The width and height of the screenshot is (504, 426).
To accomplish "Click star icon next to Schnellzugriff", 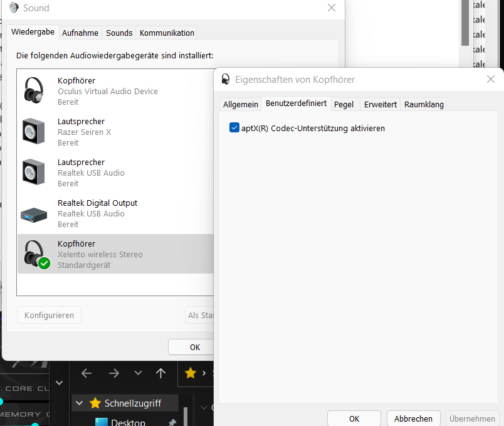I will 95,403.
